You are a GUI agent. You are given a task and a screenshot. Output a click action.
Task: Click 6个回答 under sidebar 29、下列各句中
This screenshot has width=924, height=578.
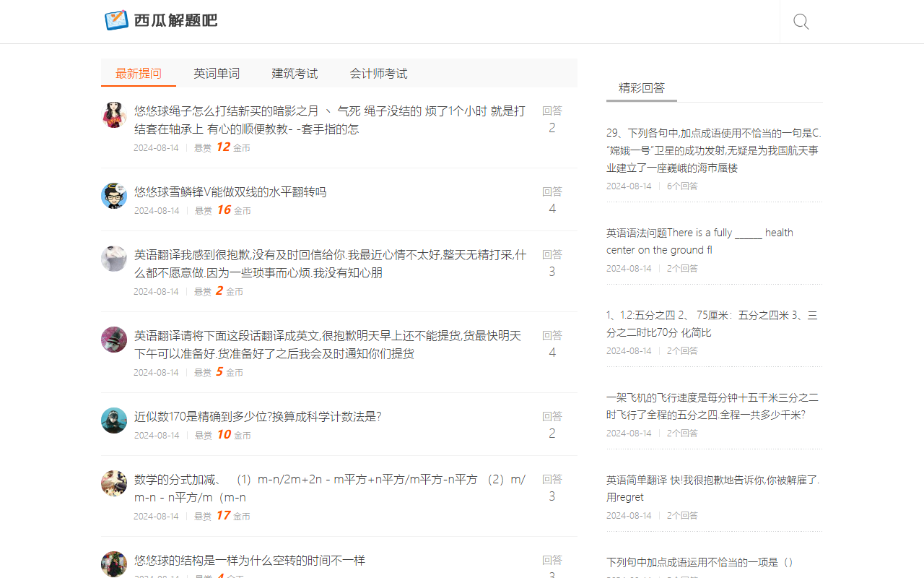[682, 186]
